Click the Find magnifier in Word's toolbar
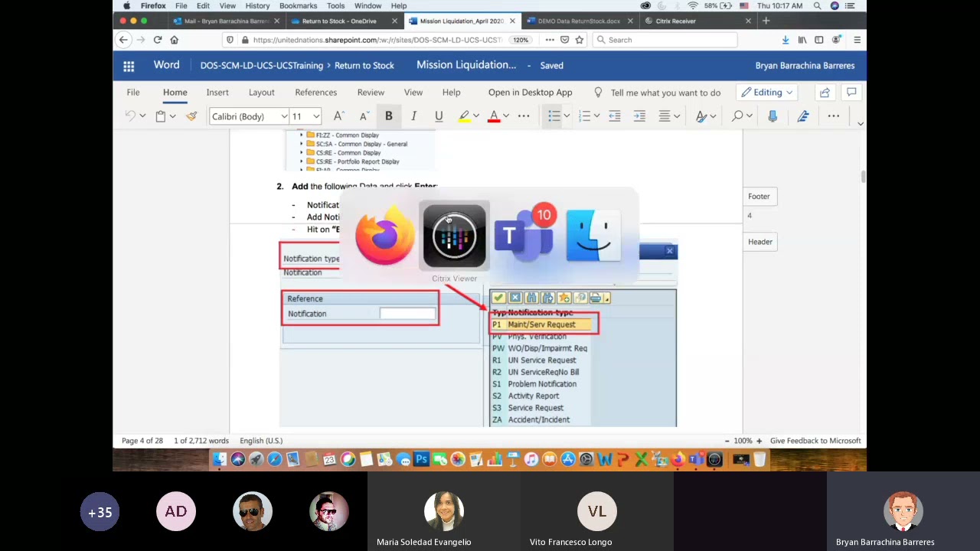The height and width of the screenshot is (551, 980). (737, 116)
